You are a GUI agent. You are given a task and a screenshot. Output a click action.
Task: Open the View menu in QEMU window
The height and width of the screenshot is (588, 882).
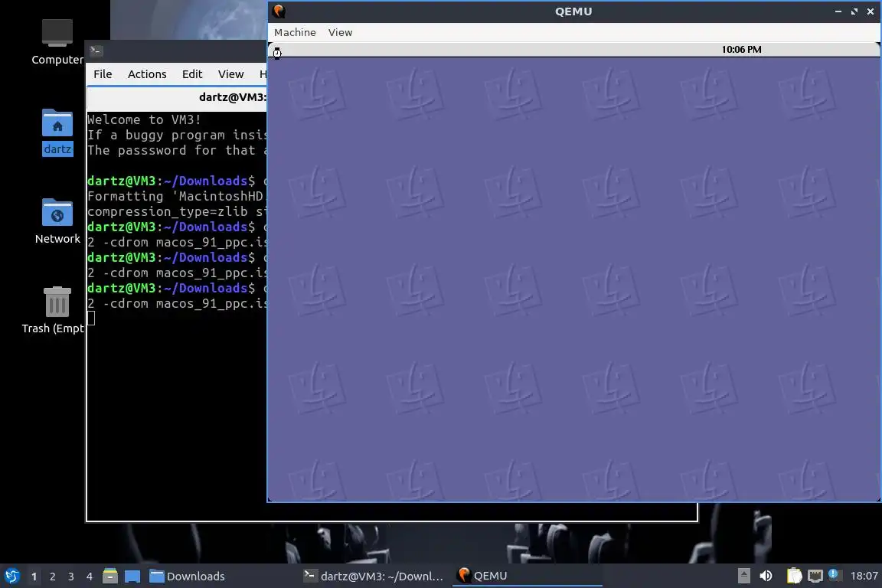point(340,33)
